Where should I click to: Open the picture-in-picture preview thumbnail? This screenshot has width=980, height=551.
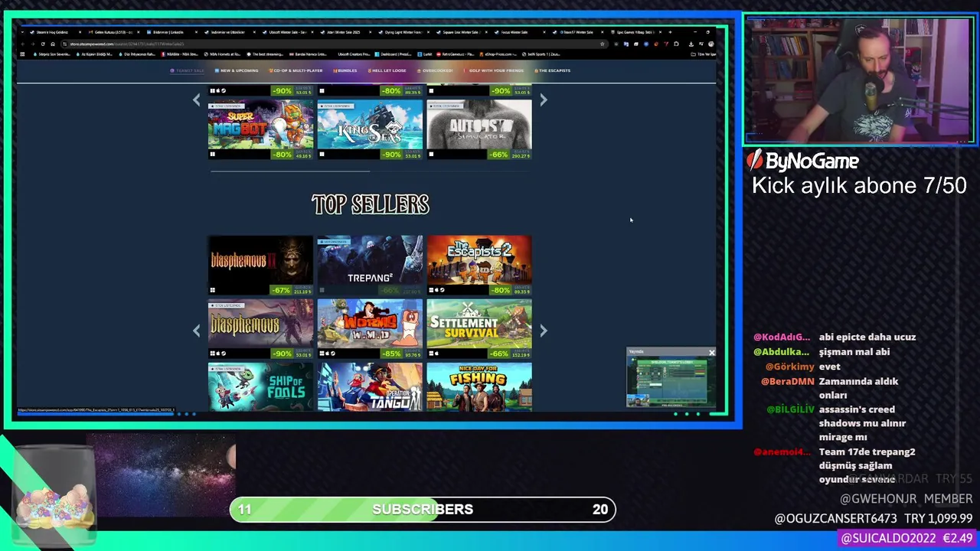pyautogui.click(x=671, y=380)
